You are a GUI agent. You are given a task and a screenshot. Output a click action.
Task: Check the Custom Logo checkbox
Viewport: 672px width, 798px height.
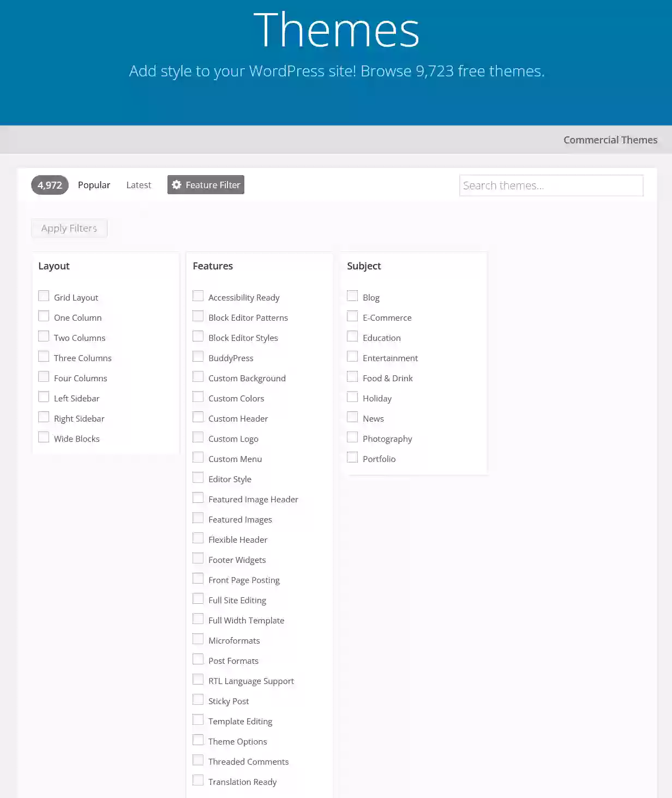pyautogui.click(x=198, y=437)
